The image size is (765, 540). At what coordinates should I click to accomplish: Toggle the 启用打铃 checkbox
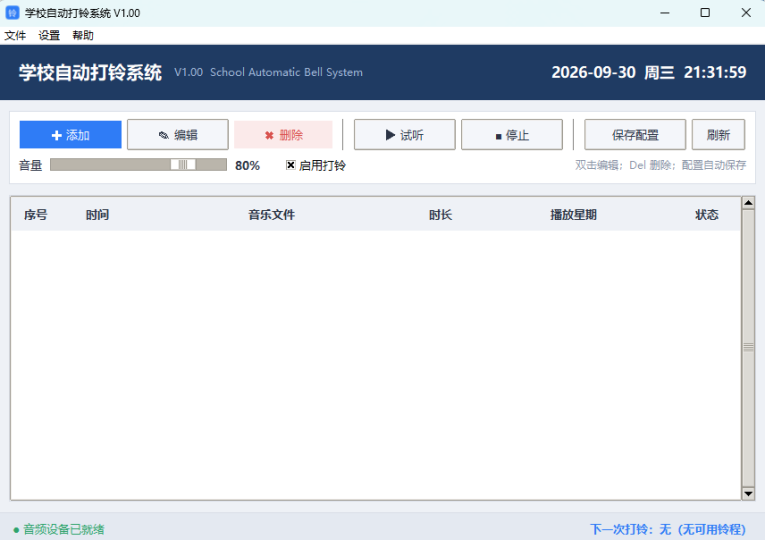(291, 165)
